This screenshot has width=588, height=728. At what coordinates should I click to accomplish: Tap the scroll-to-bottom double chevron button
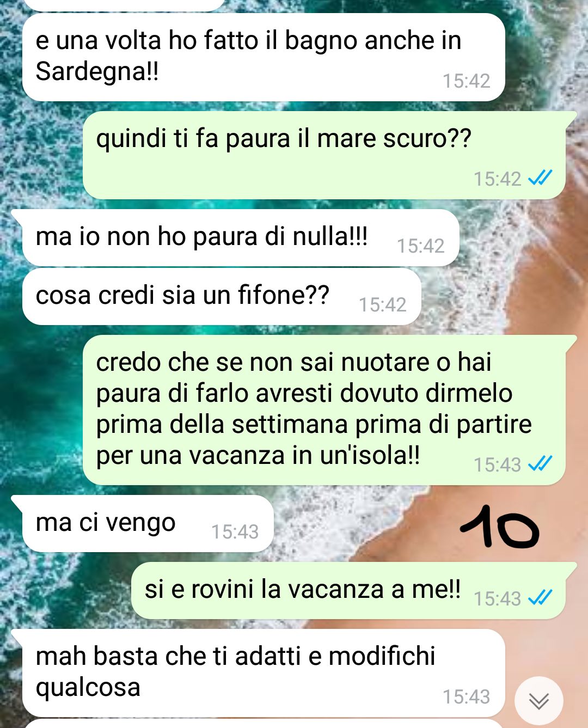[538, 701]
